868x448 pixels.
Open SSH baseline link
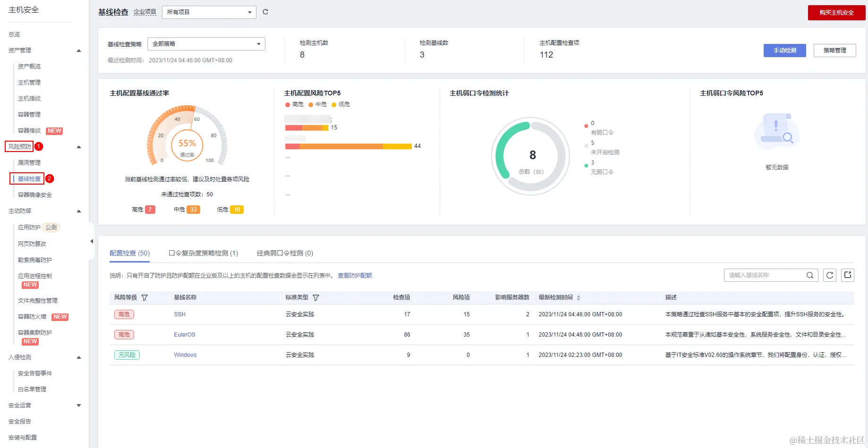coord(179,314)
